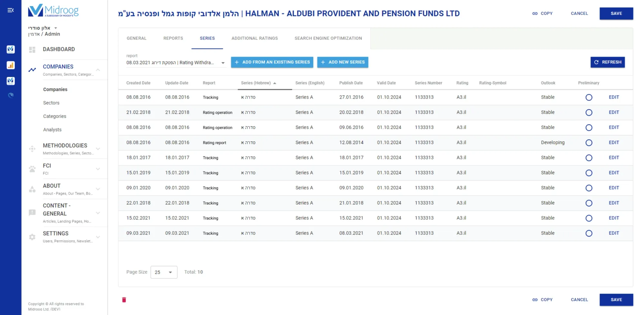Open Sectors in the sidebar
The width and height of the screenshot is (644, 315).
(51, 103)
